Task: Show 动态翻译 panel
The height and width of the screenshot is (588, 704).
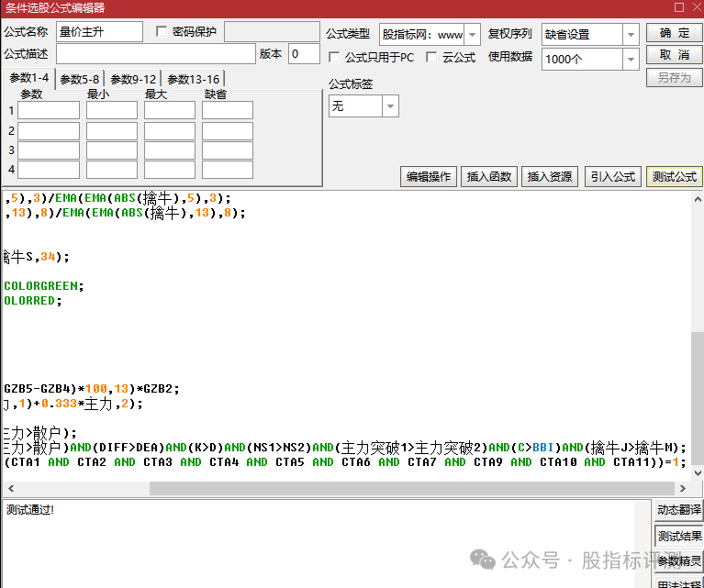Action: point(679,510)
